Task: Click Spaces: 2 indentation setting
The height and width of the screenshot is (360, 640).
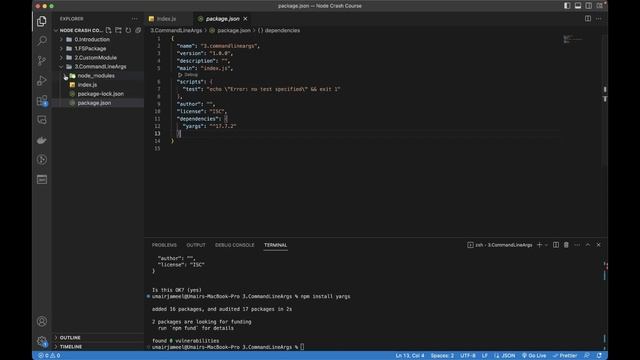Action: (x=442, y=356)
